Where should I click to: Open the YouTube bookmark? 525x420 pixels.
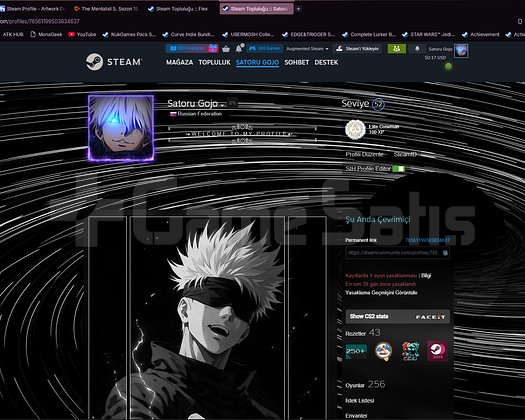pos(82,34)
